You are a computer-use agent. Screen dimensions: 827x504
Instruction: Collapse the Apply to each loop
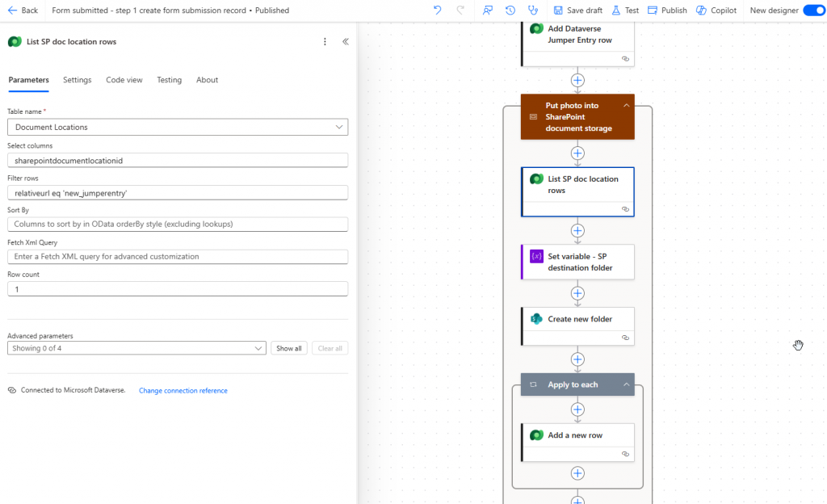tap(626, 384)
